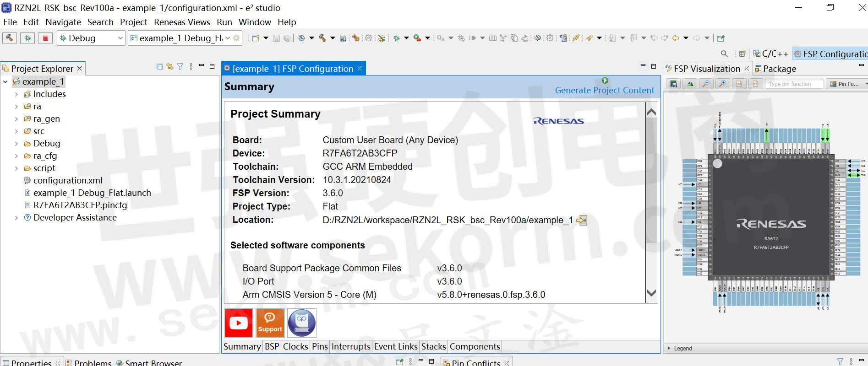The image size is (868, 366).
Task: Switch to the C/C++ perspective
Action: (x=771, y=54)
